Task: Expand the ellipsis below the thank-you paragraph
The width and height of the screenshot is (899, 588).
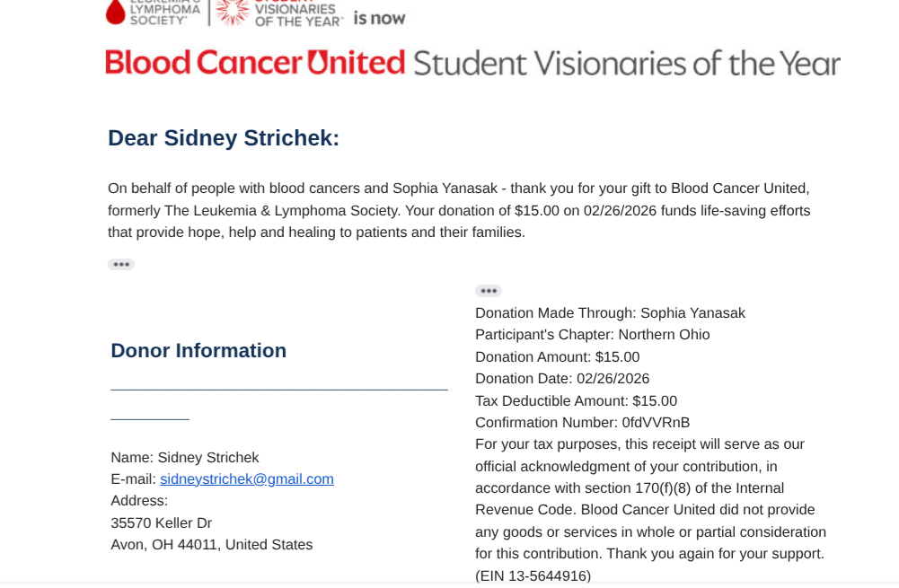Action: point(120,265)
